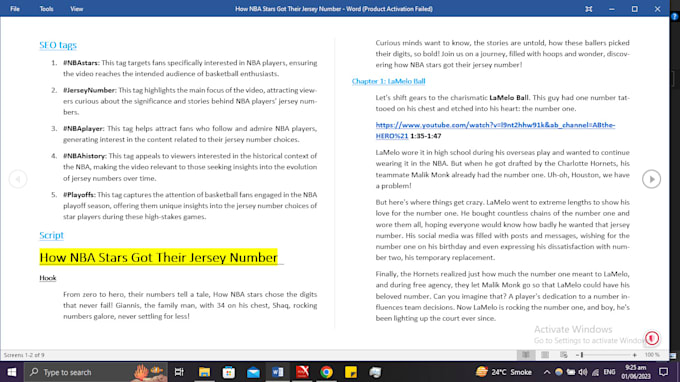Open the Windows Start menu
This screenshot has height=382, width=680.
tap(12, 372)
